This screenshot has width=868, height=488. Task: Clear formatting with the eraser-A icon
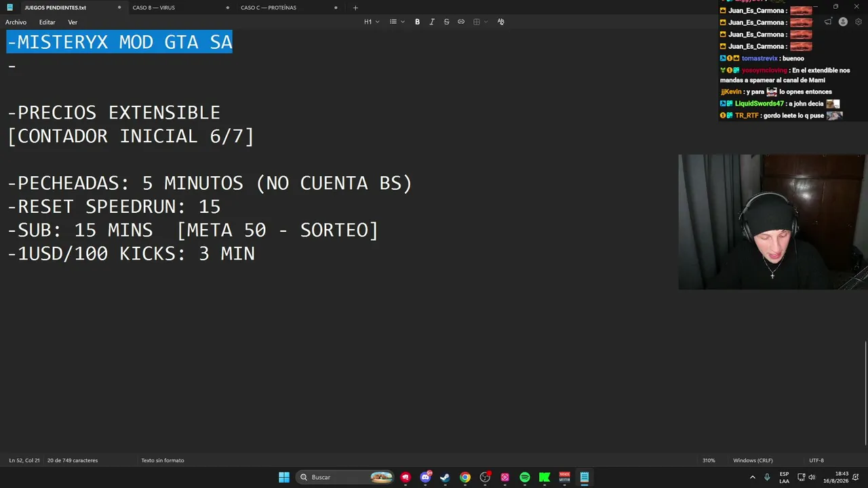tap(500, 22)
